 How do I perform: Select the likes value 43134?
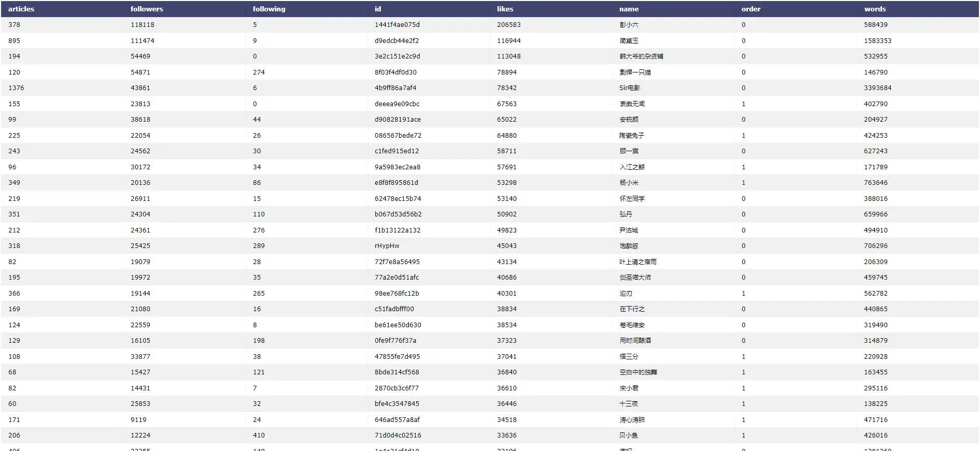pos(507,261)
